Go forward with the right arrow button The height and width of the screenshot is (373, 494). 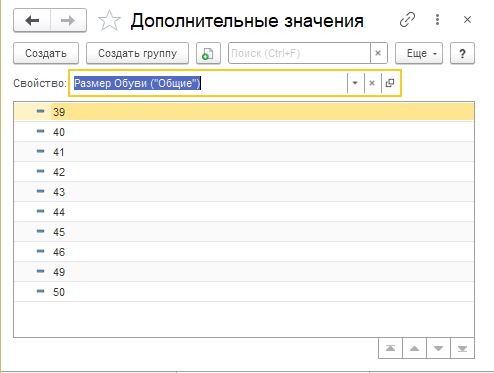click(x=68, y=21)
